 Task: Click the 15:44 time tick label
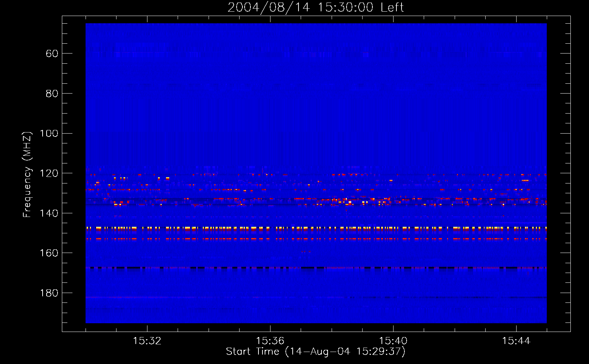(516, 341)
